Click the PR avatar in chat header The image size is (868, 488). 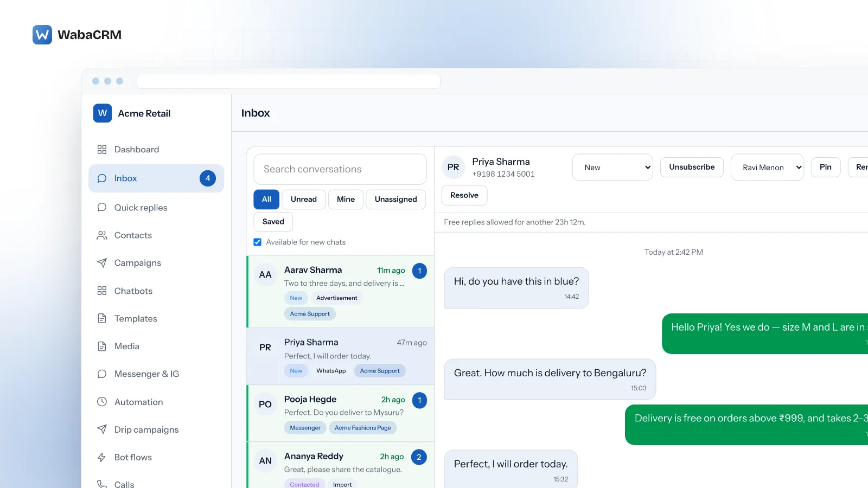pos(454,168)
